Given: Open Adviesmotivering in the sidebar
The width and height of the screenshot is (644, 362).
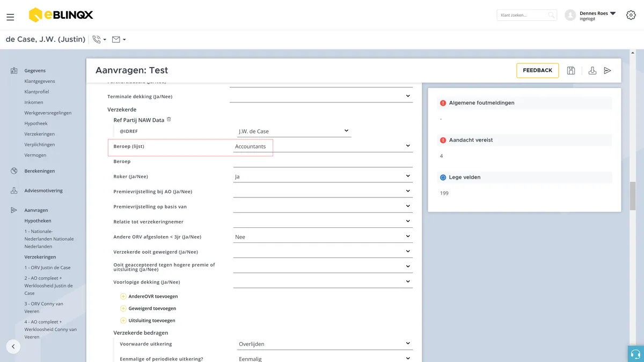Looking at the screenshot, I should 43,190.
